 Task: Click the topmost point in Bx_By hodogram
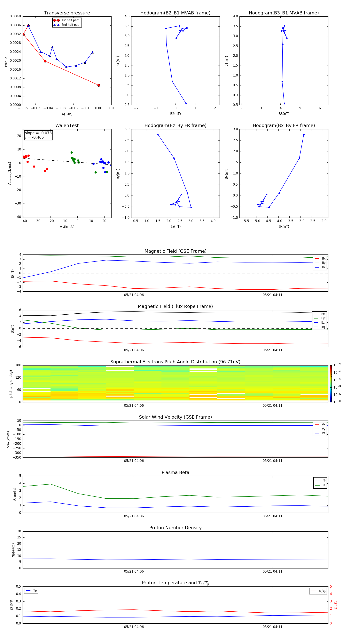304,134
